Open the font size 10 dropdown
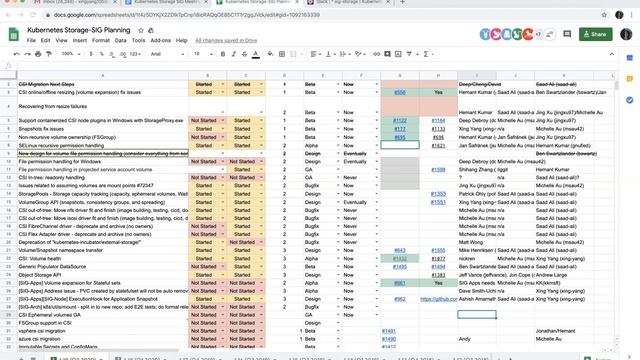 (203, 54)
